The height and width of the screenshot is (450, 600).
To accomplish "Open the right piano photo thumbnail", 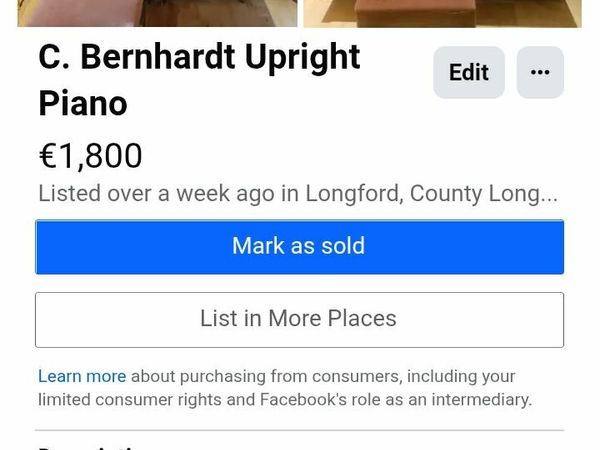I will [442, 12].
